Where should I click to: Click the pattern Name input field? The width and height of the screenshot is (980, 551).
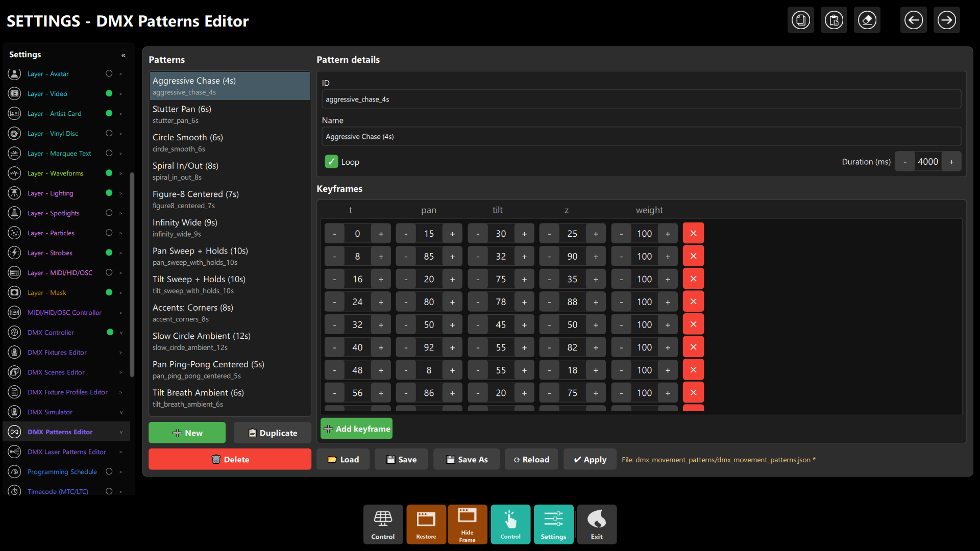click(641, 137)
